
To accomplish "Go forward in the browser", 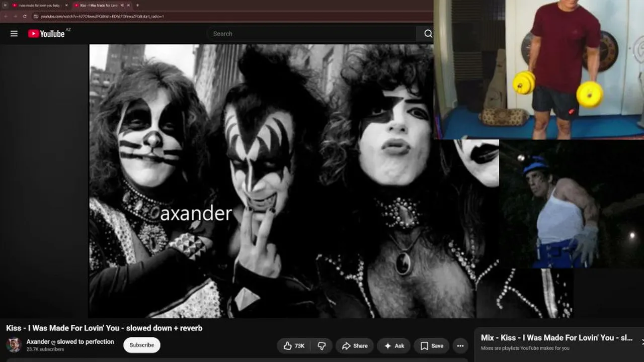I will pos(15,17).
